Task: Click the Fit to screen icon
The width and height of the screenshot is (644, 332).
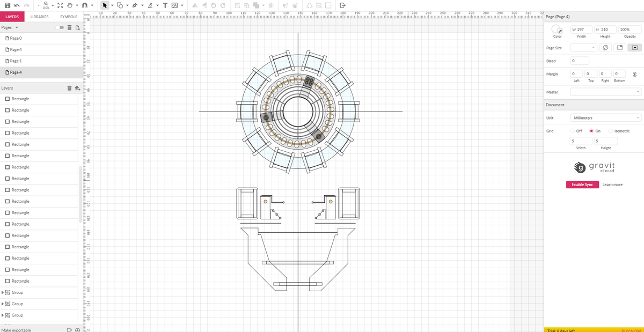Action: coord(60,5)
